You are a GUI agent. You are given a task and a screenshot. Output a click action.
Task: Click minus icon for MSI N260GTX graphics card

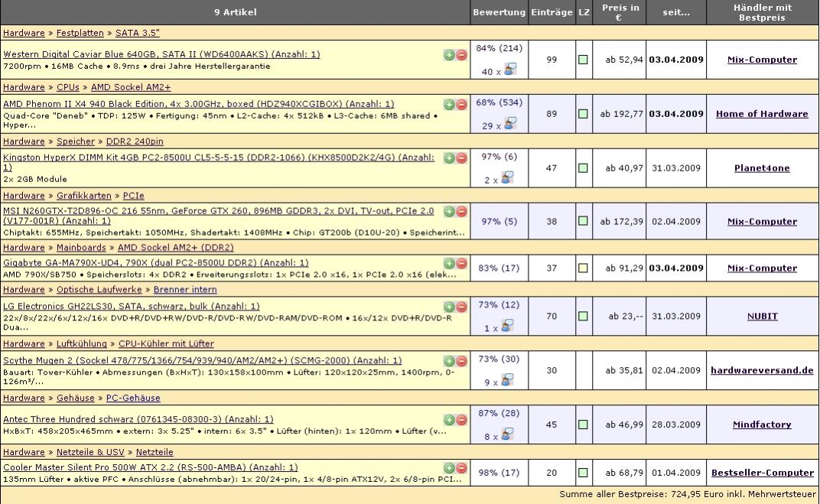[461, 211]
